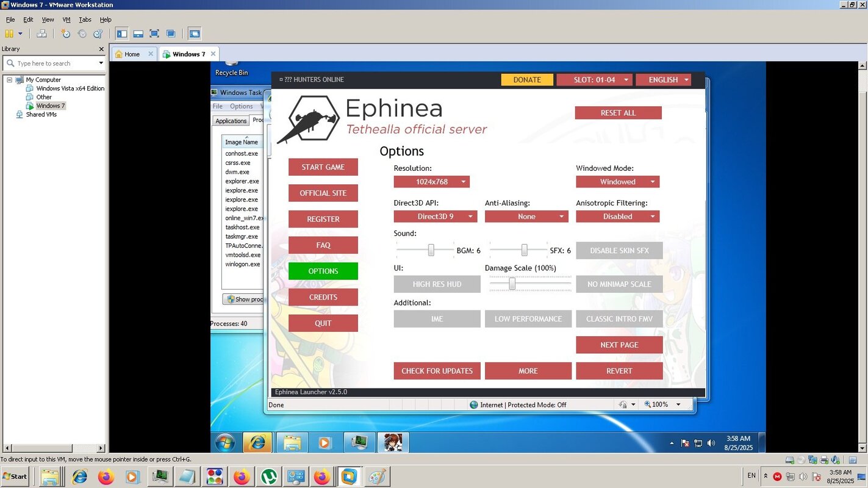868x488 pixels.
Task: Enter full screen mode via toolbar icon
Action: pos(154,34)
